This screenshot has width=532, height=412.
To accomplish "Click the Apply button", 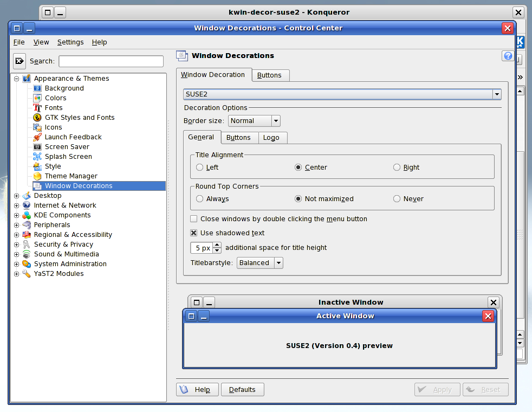I will point(437,390).
